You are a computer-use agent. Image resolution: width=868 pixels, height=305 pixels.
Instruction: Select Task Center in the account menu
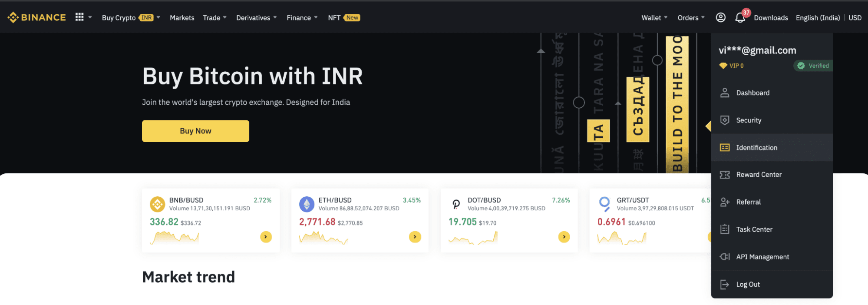tap(772, 229)
